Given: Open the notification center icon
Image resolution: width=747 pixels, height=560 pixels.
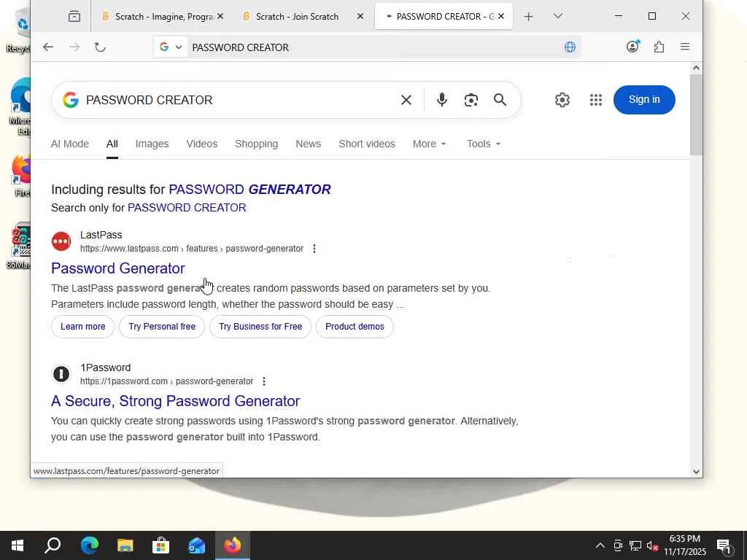Looking at the screenshot, I should click(x=724, y=546).
